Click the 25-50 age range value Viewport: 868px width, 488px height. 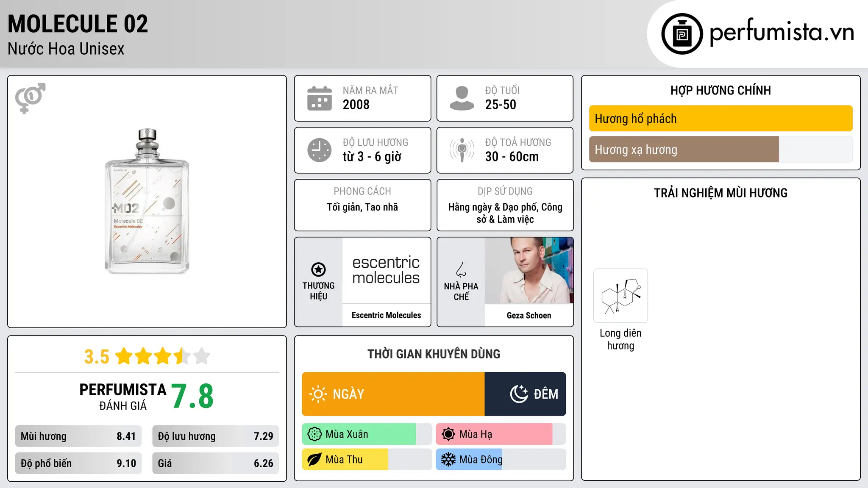501,105
